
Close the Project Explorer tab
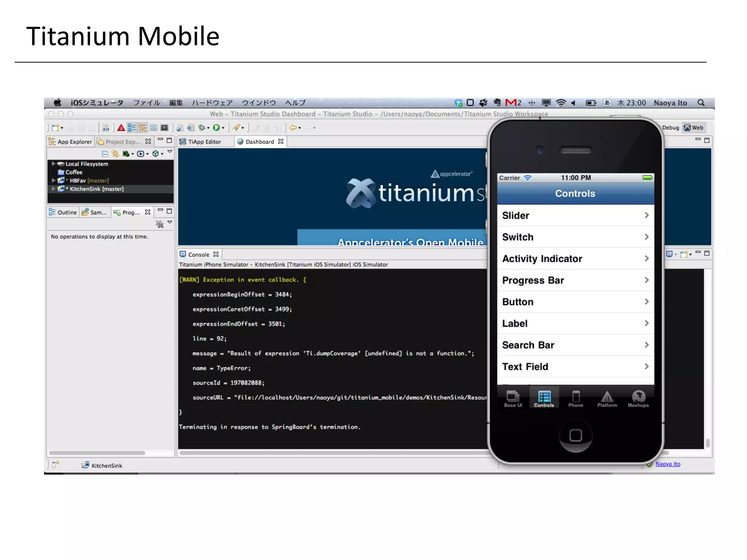click(148, 141)
